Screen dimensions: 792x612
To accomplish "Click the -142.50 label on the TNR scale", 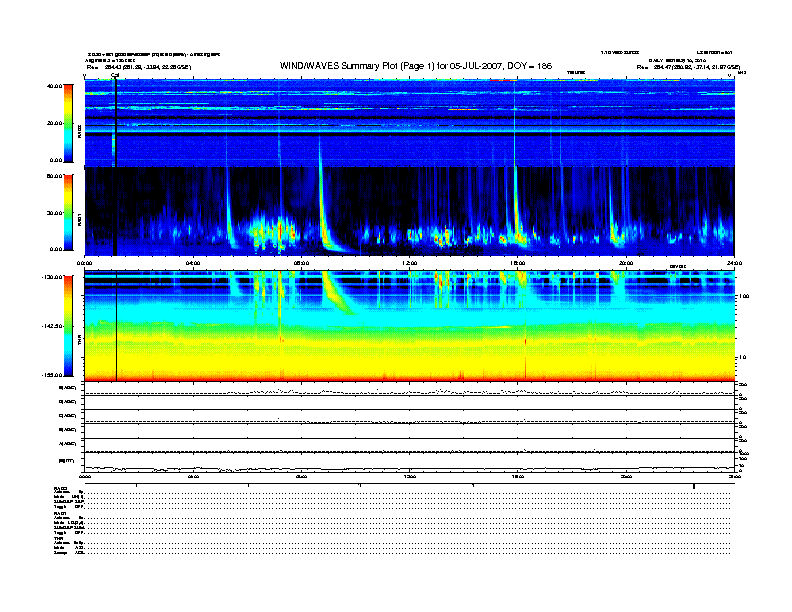I will pyautogui.click(x=53, y=326).
